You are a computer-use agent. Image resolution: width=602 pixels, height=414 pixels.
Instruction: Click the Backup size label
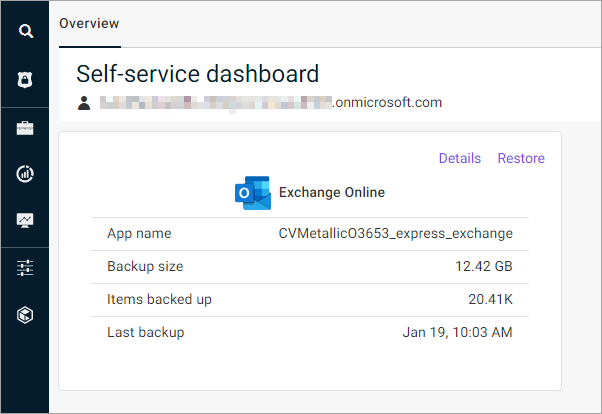145,267
